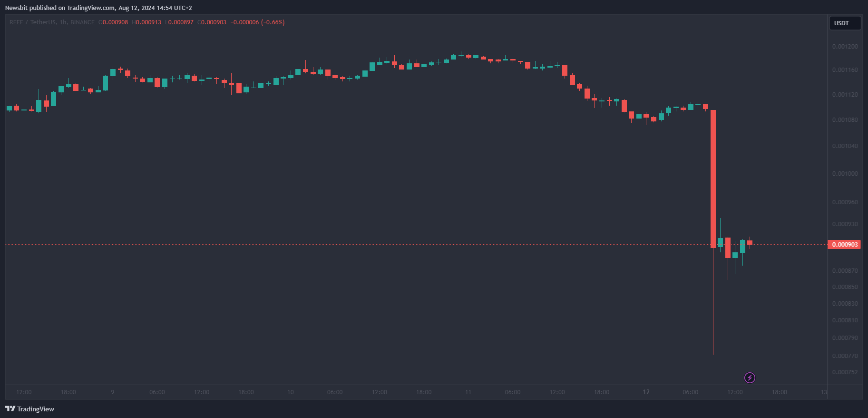The height and width of the screenshot is (418, 868).
Task: Click the 0.000790 price axis label
Action: pyautogui.click(x=845, y=338)
